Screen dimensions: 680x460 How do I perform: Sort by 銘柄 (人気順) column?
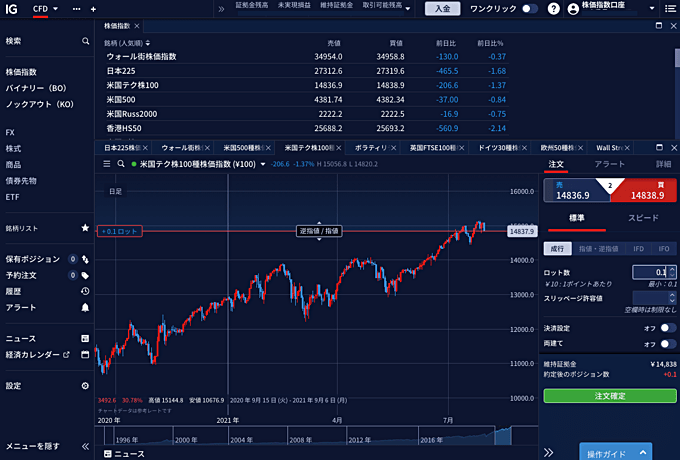(x=127, y=43)
